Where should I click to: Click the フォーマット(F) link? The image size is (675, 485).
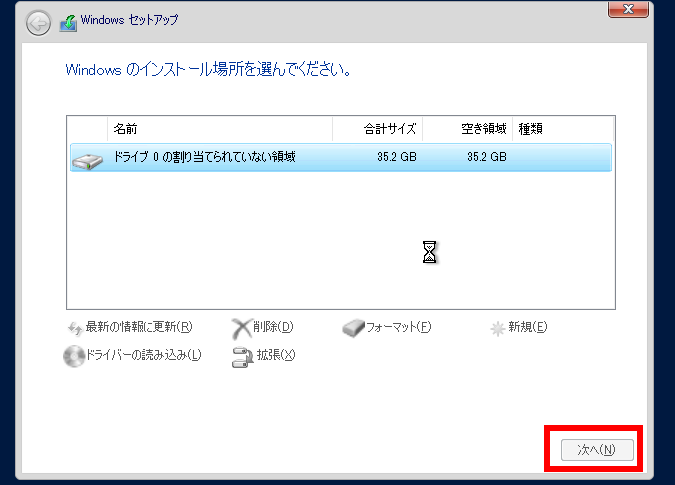tap(399, 327)
